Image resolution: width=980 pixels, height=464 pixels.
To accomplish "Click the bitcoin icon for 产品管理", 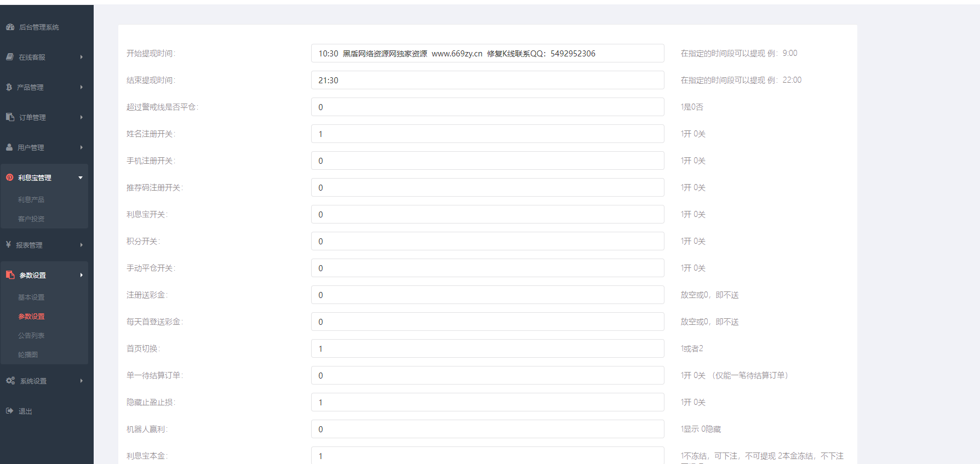I will pos(9,87).
